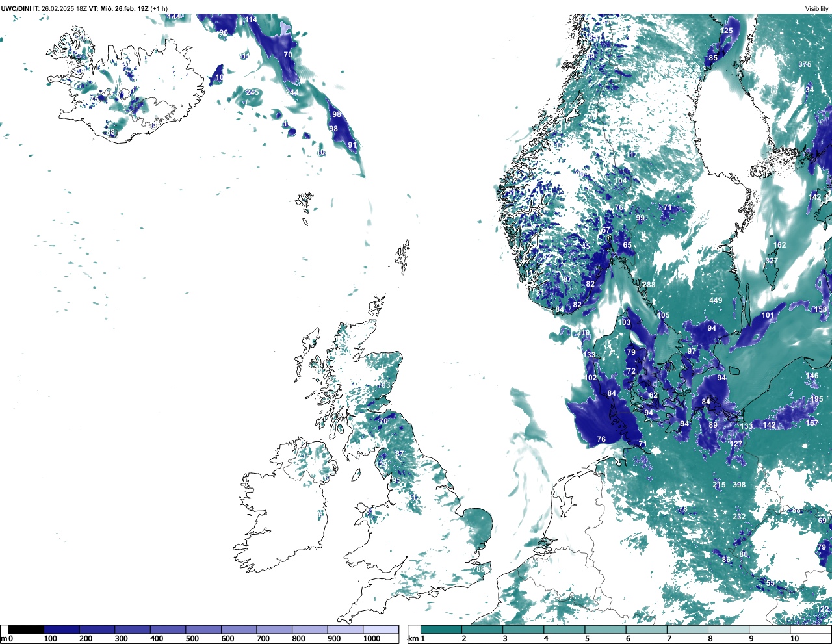Screen dimensions: 832x644
Task: Click the '244' value in the Norwegian Sea band
Action: pos(292,92)
